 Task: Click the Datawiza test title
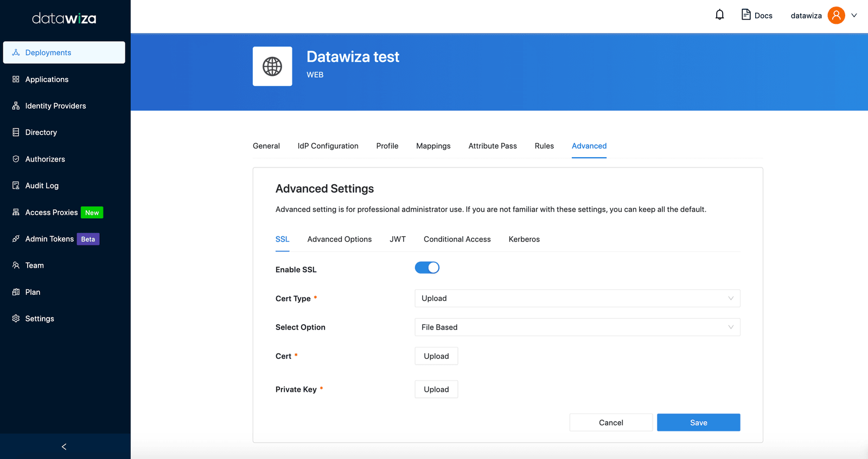(353, 56)
